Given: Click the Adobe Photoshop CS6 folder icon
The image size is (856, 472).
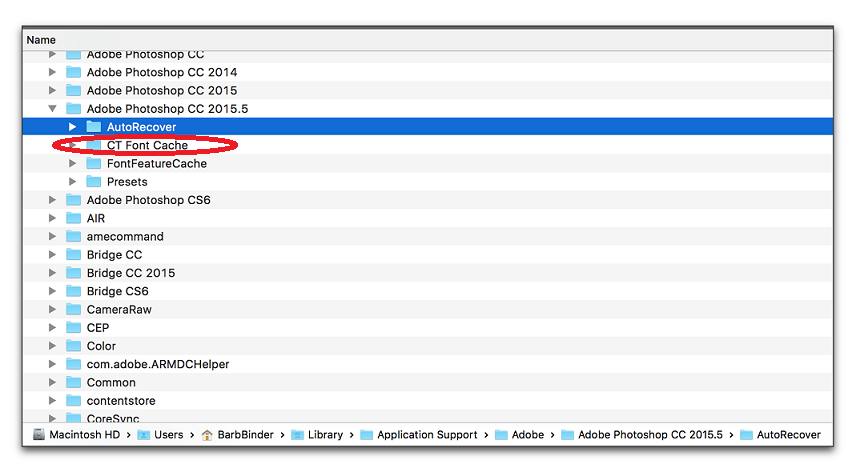Looking at the screenshot, I should coord(73,200).
